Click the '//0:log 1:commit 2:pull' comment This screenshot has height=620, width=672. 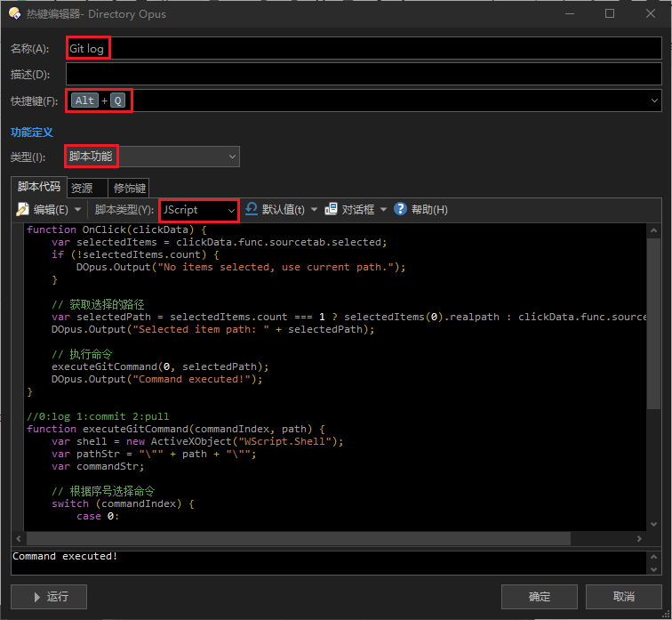point(98,416)
